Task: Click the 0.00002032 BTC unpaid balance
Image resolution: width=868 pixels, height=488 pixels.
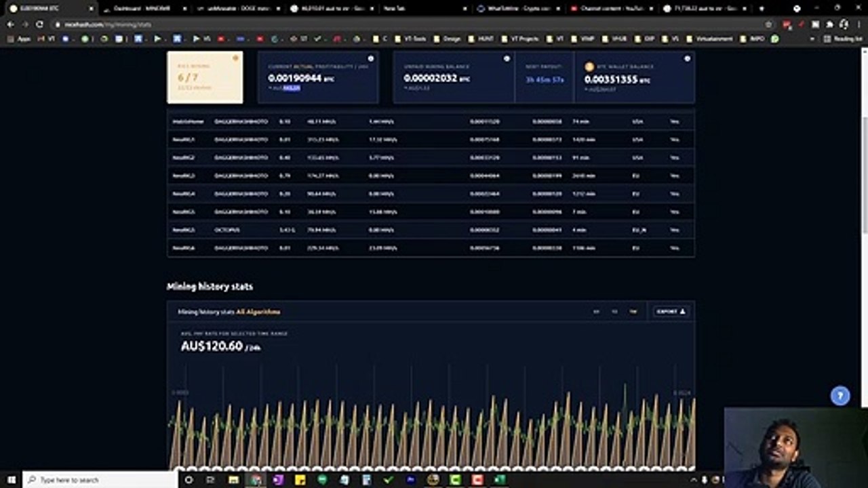Action: pyautogui.click(x=437, y=78)
